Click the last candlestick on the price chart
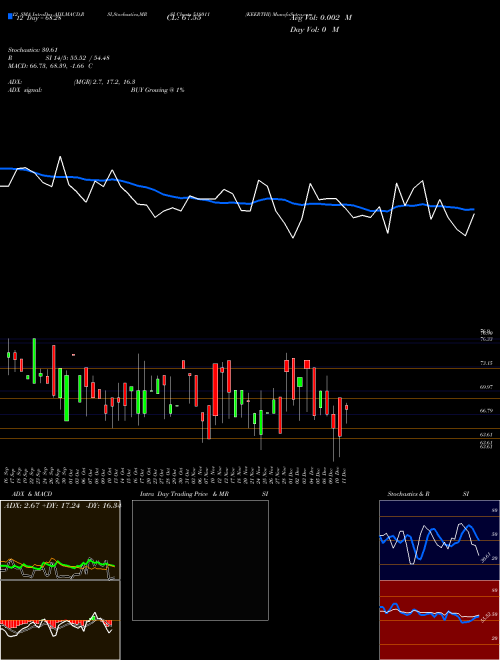The height and width of the screenshot is (660, 500). [x=346, y=407]
